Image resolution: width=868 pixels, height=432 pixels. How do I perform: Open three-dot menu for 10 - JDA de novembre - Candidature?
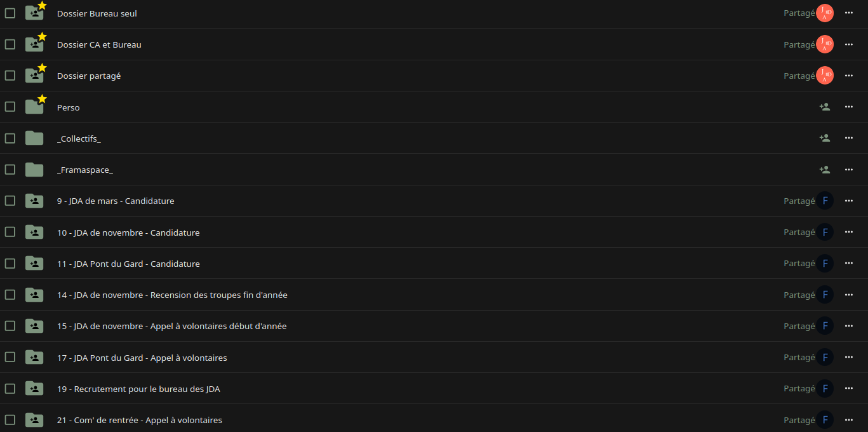849,232
